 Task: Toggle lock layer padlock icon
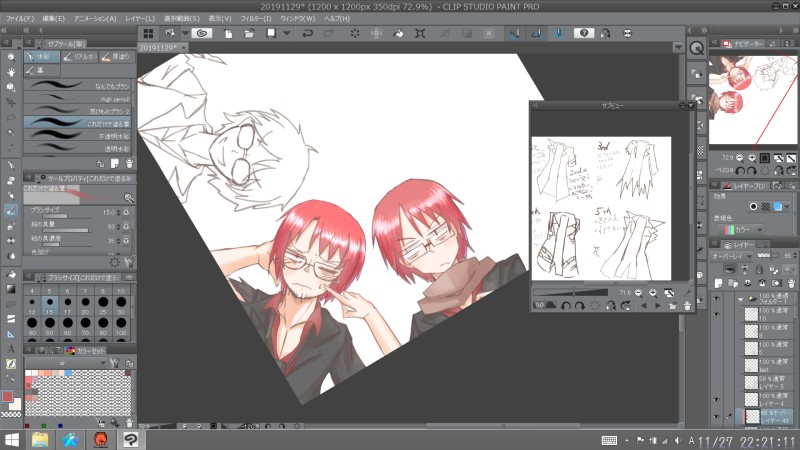pyautogui.click(x=759, y=269)
